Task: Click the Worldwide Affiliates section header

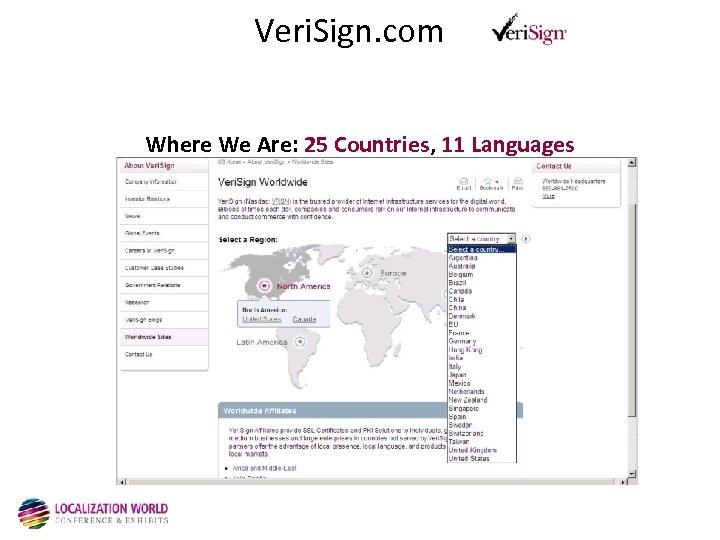Action: tap(370, 411)
